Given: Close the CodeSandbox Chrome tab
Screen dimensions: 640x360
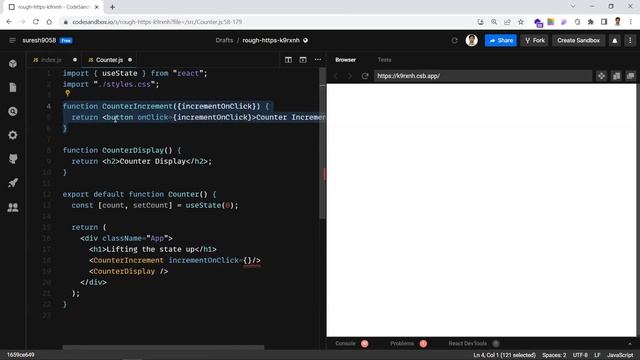Looking at the screenshot, I should coord(97,7).
